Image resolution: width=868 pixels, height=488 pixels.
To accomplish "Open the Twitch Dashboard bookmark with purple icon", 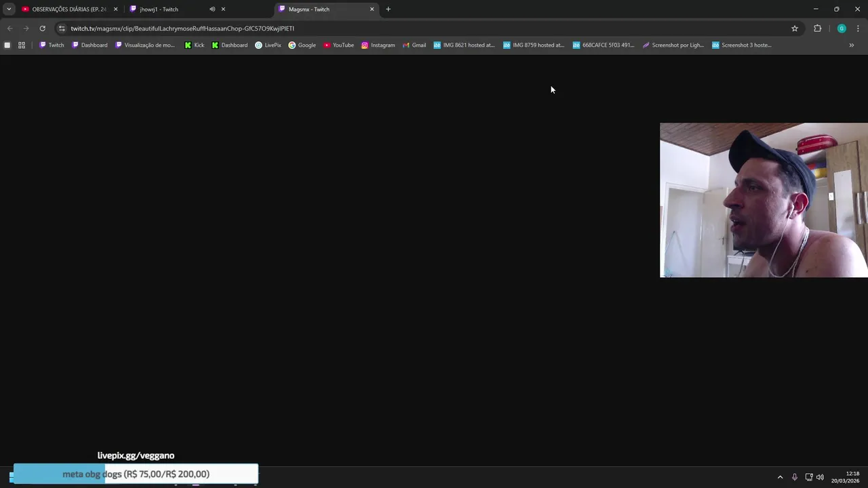I will point(90,45).
